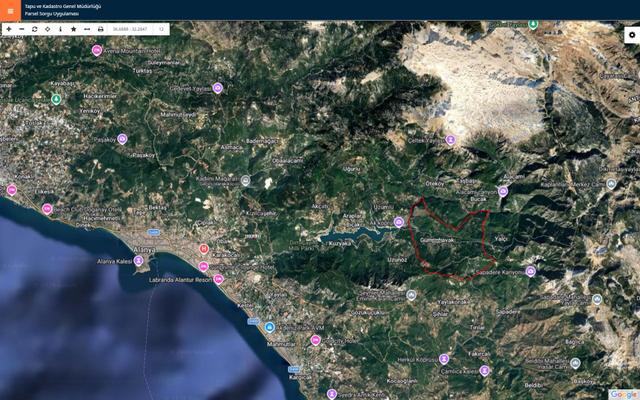Click the Kuzyaka label below the lake
The height and width of the screenshot is (400, 640).
point(340,244)
